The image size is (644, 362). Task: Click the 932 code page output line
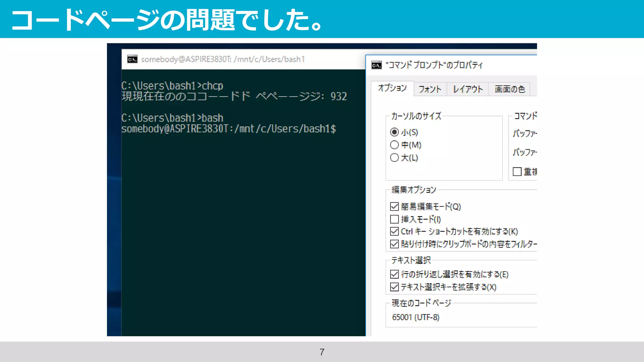coord(234,96)
